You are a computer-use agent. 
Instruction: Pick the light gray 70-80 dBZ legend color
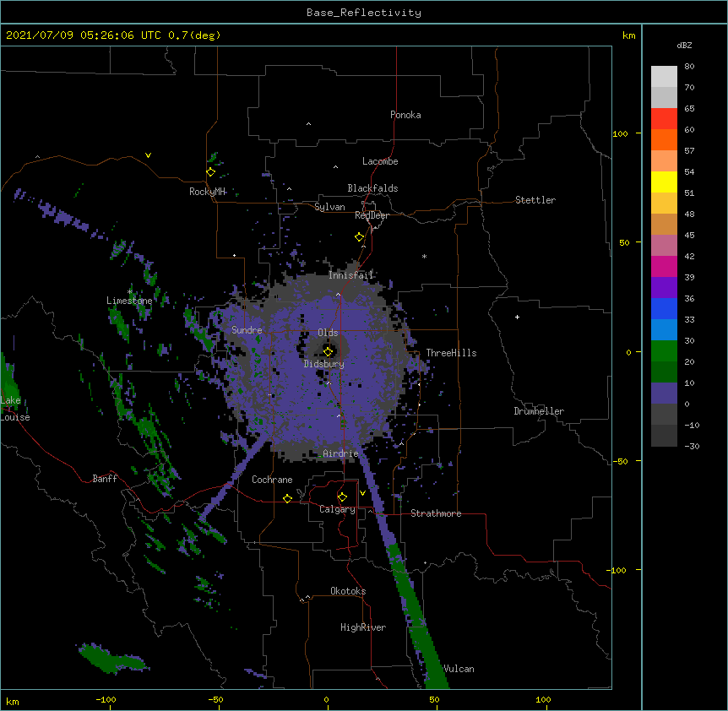(664, 76)
